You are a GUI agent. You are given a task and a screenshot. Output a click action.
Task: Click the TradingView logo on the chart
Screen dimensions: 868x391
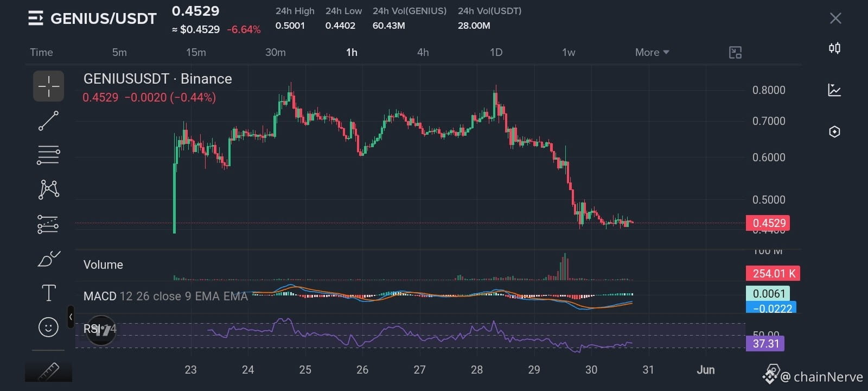pyautogui.click(x=101, y=330)
